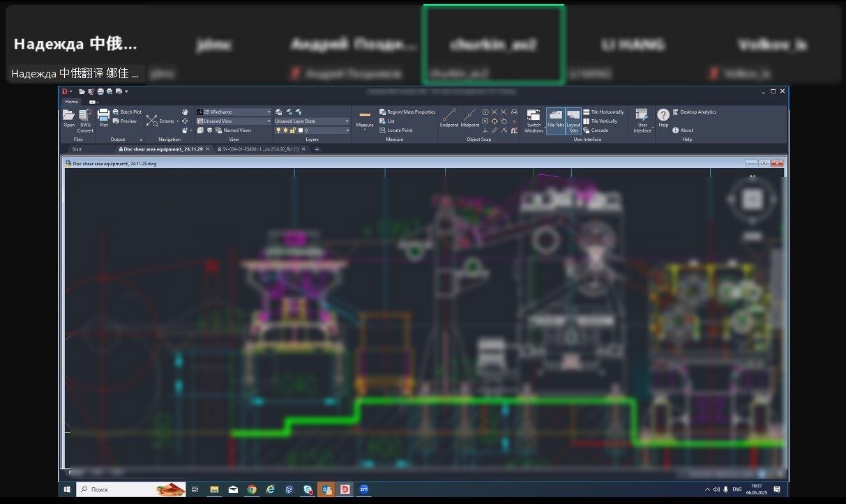Select Locate Point tool
Screen dimensions: 846x504
coord(396,130)
